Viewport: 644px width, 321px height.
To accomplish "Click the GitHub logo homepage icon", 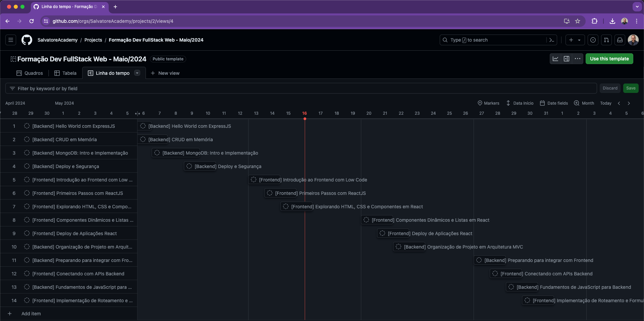I will pos(27,40).
